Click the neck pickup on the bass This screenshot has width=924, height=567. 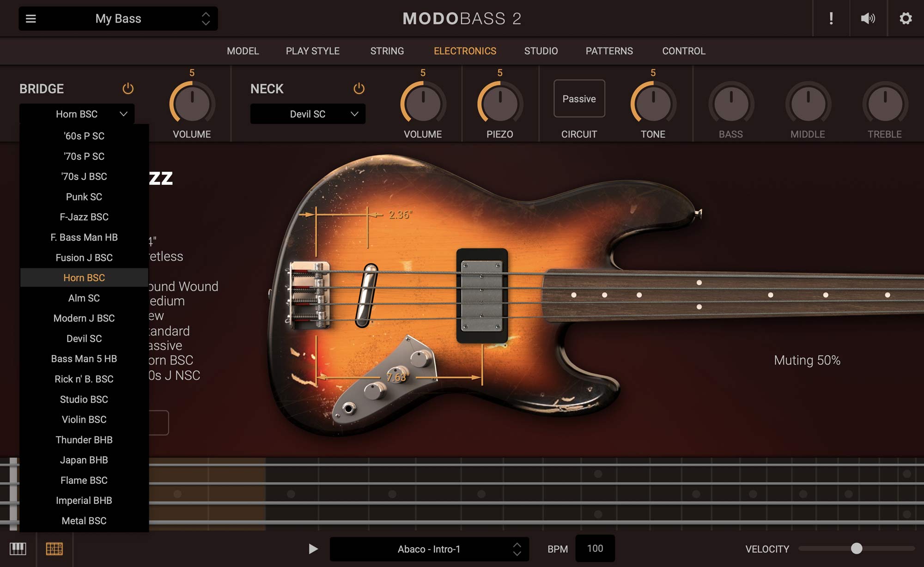tap(482, 296)
